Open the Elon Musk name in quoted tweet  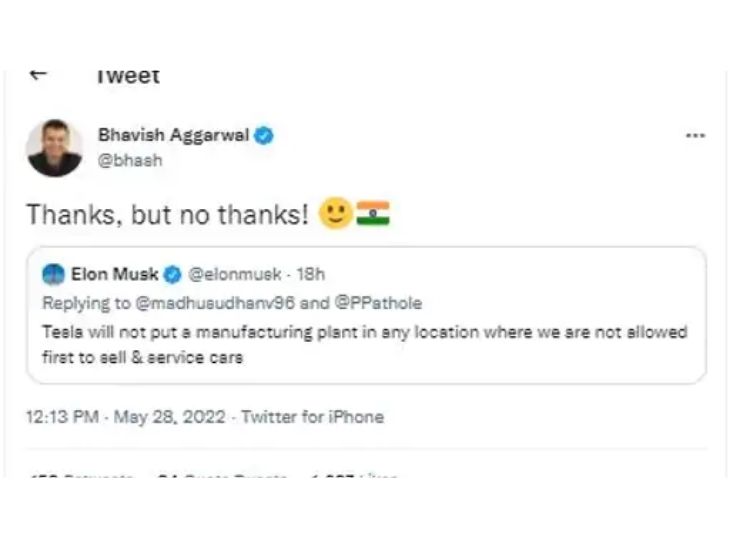[x=115, y=275]
